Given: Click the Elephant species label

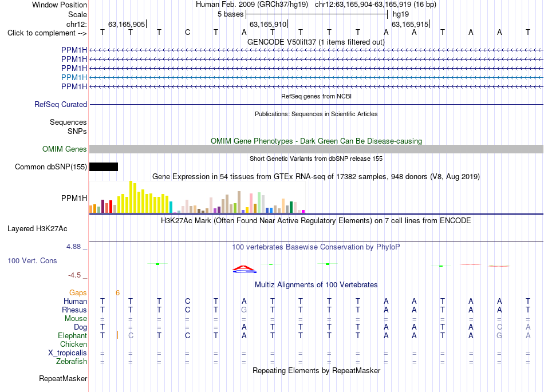Looking at the screenshot, I should 73,336.
